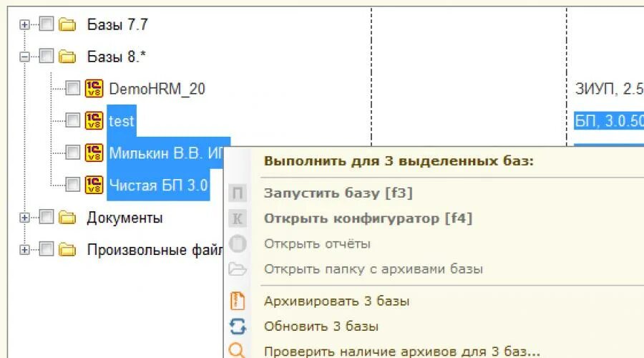Click the magnifier icon beside Проверить наличие архивов
644x358 pixels.
coord(237,351)
